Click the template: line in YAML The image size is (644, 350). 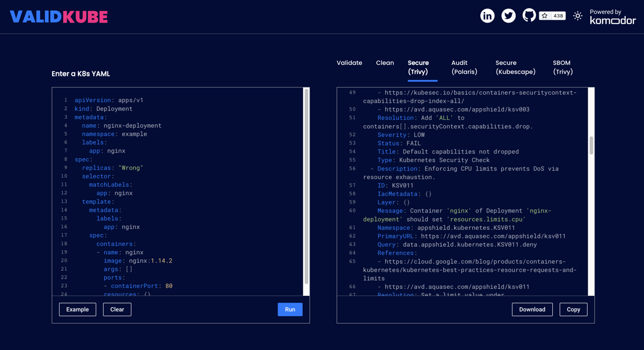[98, 202]
